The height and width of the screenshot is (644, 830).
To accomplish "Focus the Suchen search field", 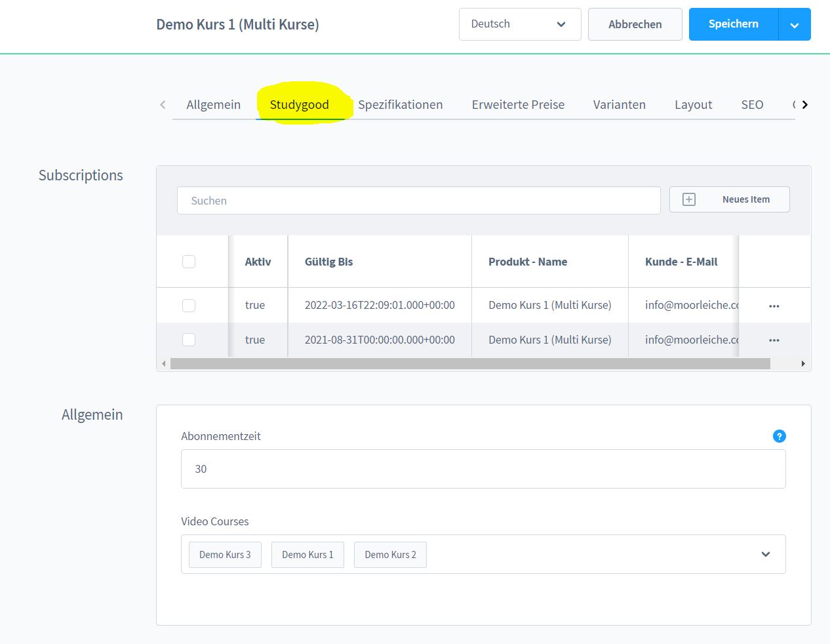I will pyautogui.click(x=418, y=201).
